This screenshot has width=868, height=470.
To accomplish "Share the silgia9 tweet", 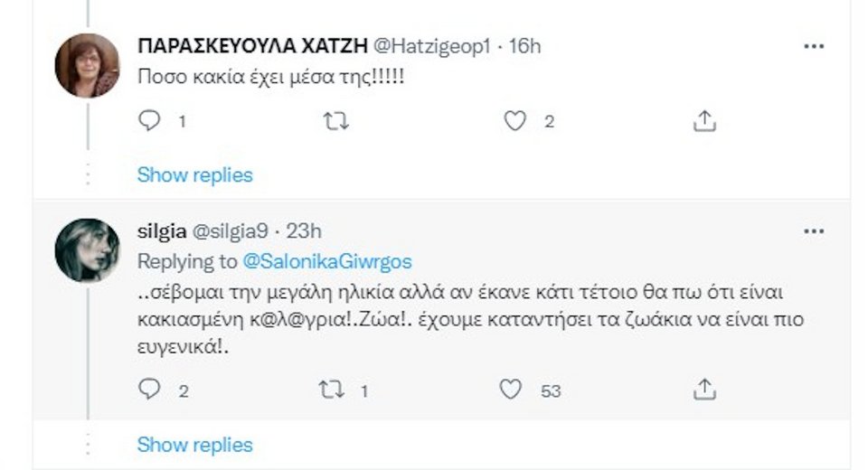I will click(x=705, y=390).
